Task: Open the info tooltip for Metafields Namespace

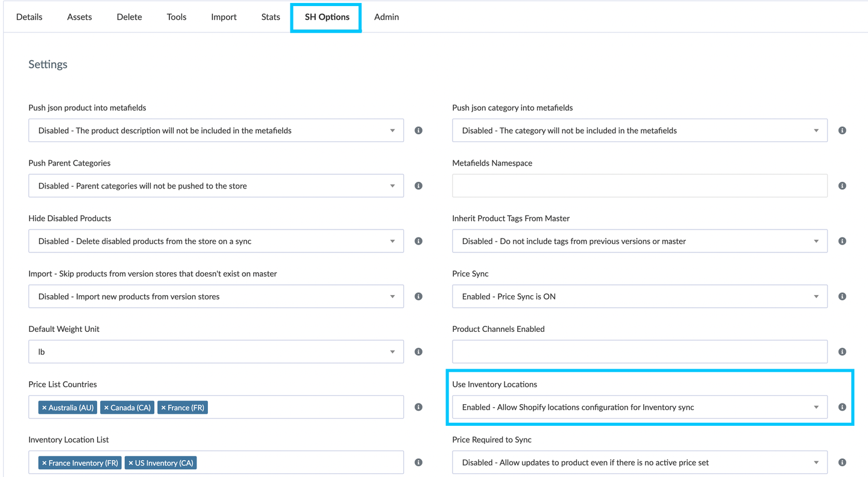Action: point(842,185)
